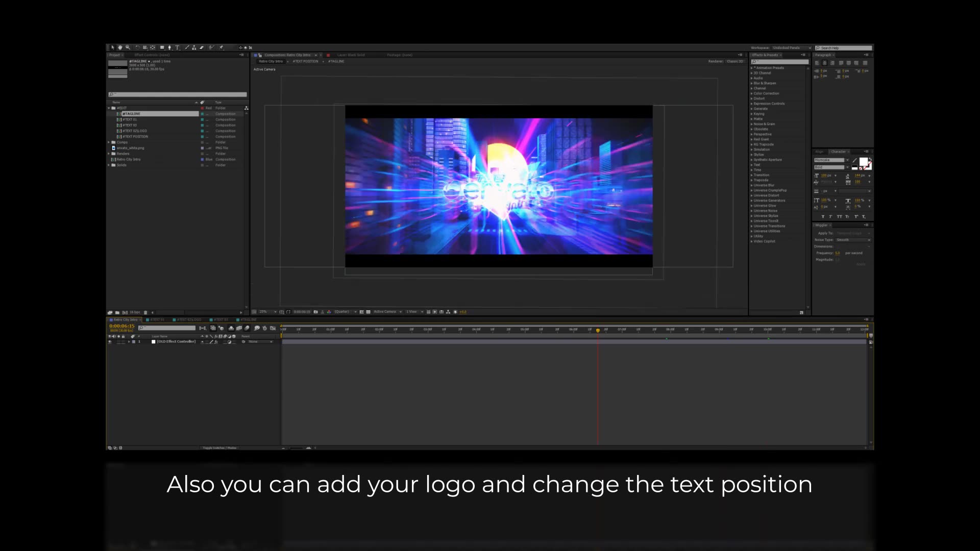Open the #TEXT 01 timeline tab
The image size is (980, 551).
pos(157,320)
